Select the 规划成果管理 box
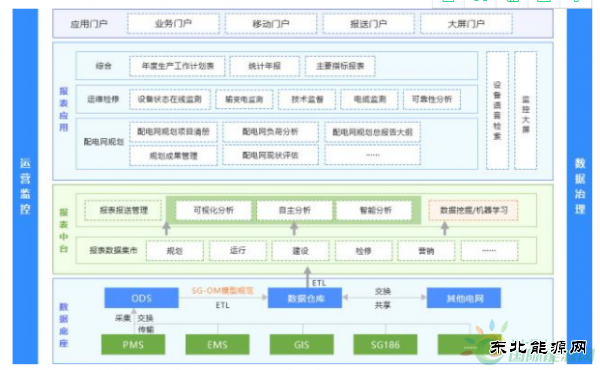 point(173,155)
